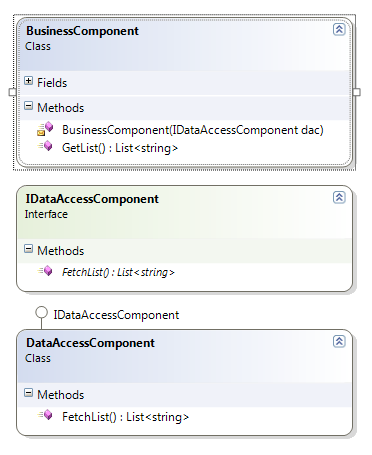
Task: Collapse the DataAccessComponent class shape chevron
Action: coord(339,342)
